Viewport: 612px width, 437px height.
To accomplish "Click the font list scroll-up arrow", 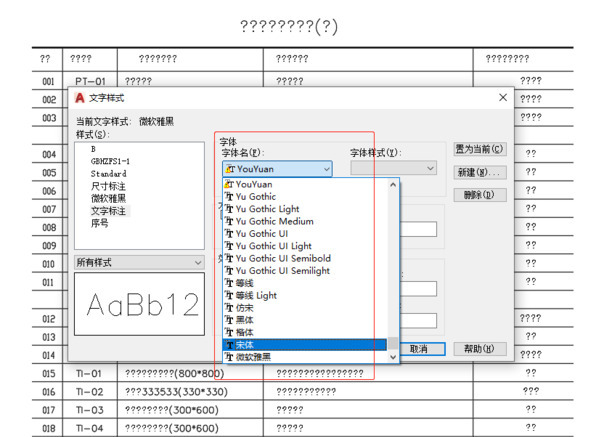I will [393, 185].
